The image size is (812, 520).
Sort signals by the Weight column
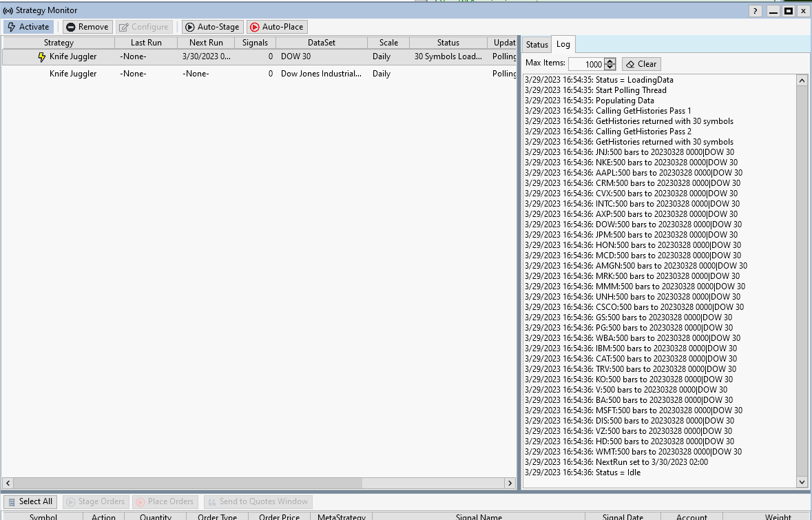767,517
